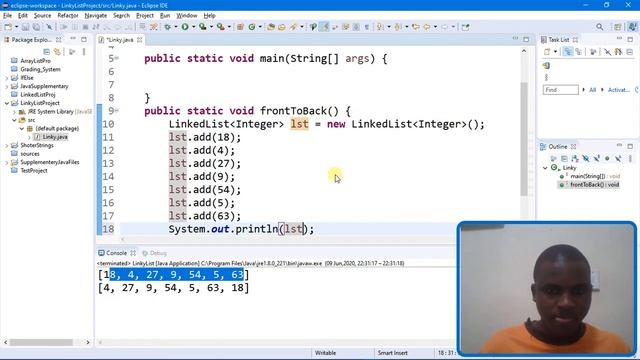Select frontToBack() in the Outline
Image resolution: width=640 pixels, height=360 pixels.
[x=594, y=184]
